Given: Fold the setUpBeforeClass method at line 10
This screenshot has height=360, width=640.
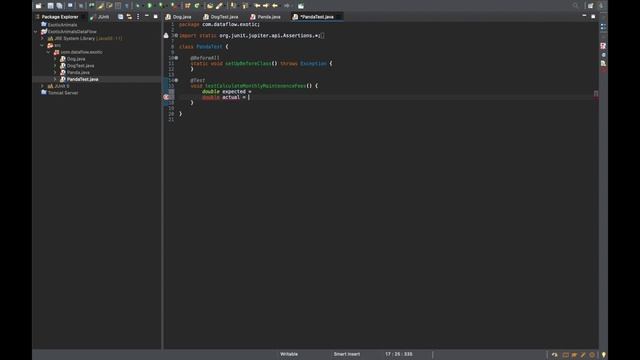Looking at the screenshot, I should (176, 58).
